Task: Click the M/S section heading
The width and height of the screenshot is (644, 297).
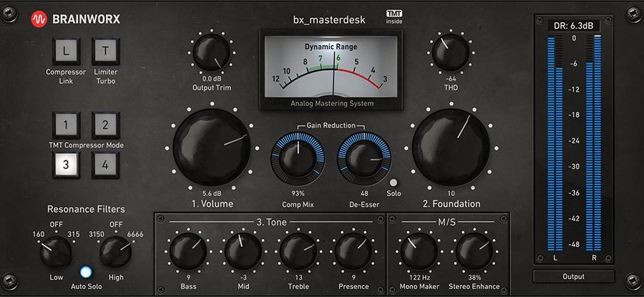Action: pyautogui.click(x=447, y=223)
